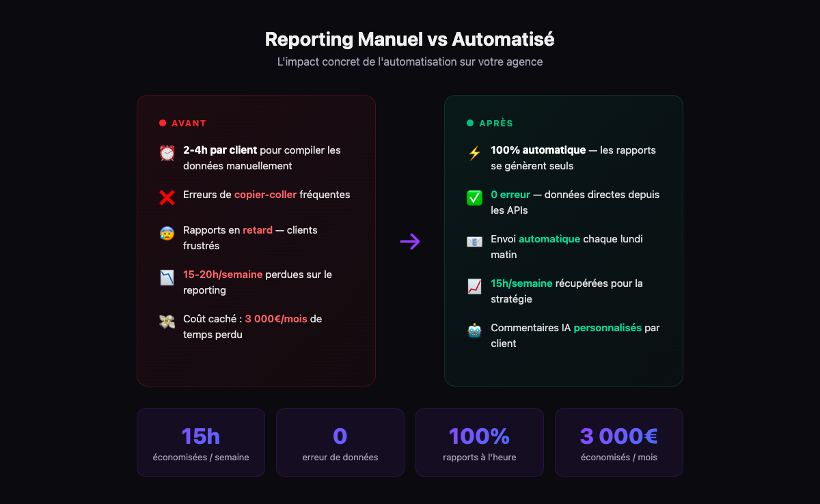Click the worried face emoji near "Rapports en retard"
This screenshot has height=504, width=820.
click(x=166, y=232)
